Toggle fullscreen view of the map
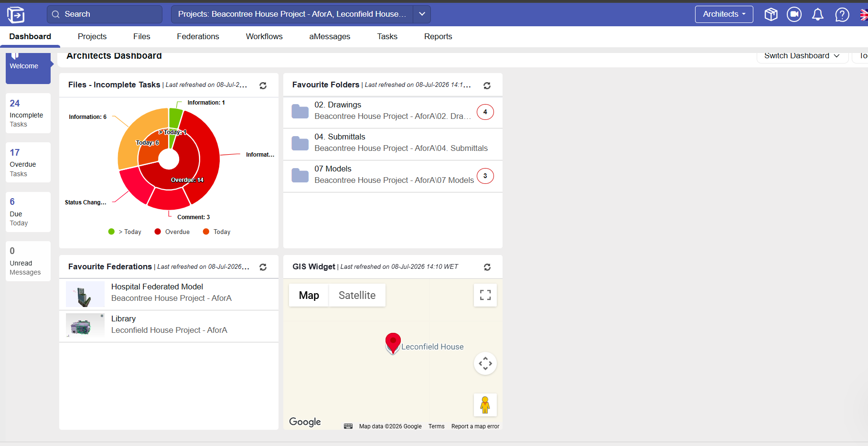868x446 pixels. [x=485, y=295]
